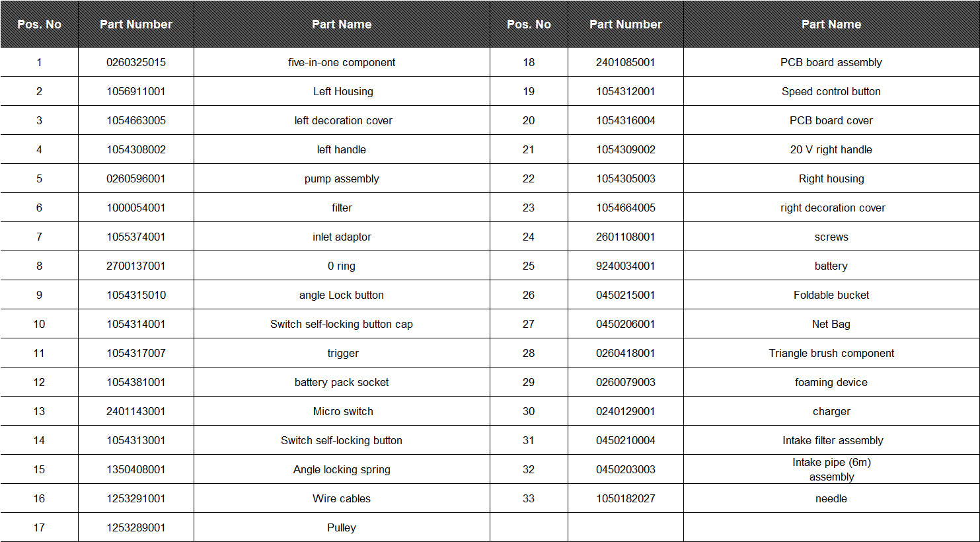Select part number 2700137001 for O ring
This screenshot has width=980, height=542.
point(135,266)
